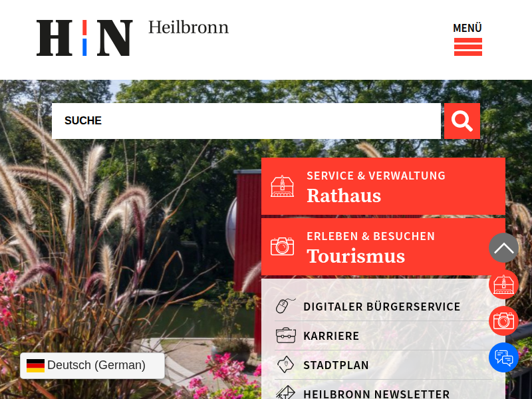Click the grey scroll-to-top arrow circle
The height and width of the screenshot is (399, 532).
503,247
